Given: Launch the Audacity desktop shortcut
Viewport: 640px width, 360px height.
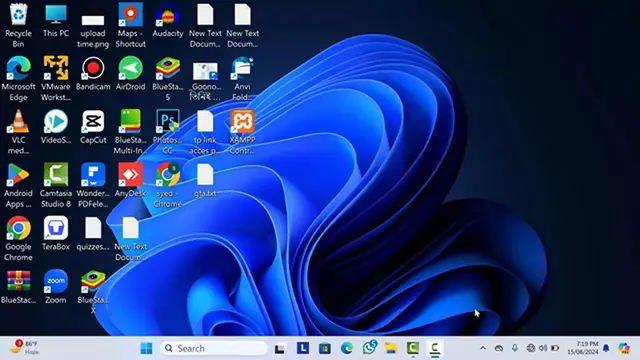Looking at the screenshot, I should tap(168, 20).
